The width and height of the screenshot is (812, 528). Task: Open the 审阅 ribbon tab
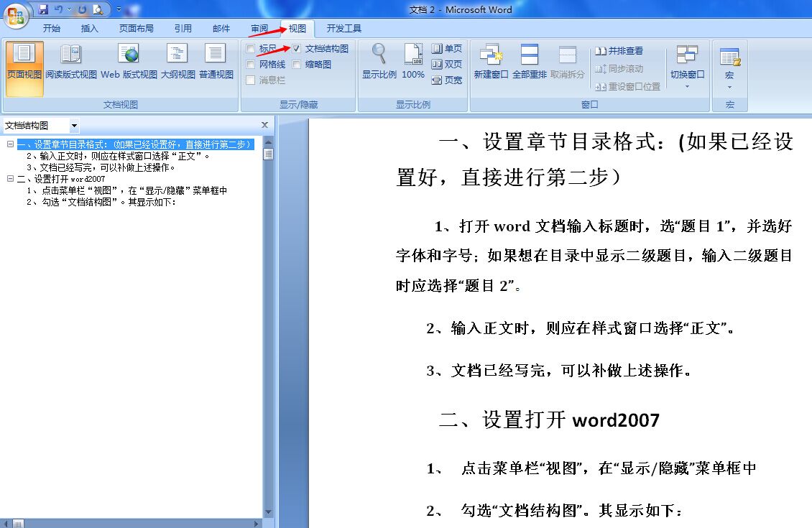coord(259,29)
